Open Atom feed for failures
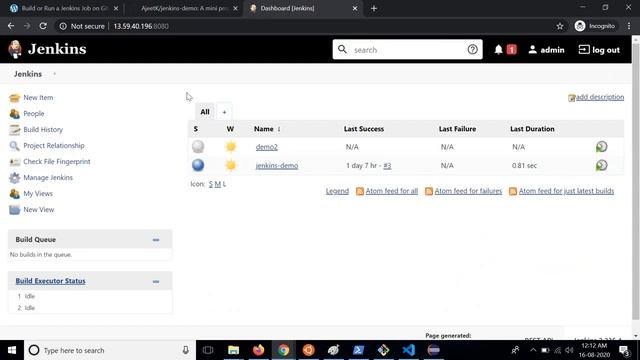This screenshot has width=640, height=360. [x=468, y=191]
